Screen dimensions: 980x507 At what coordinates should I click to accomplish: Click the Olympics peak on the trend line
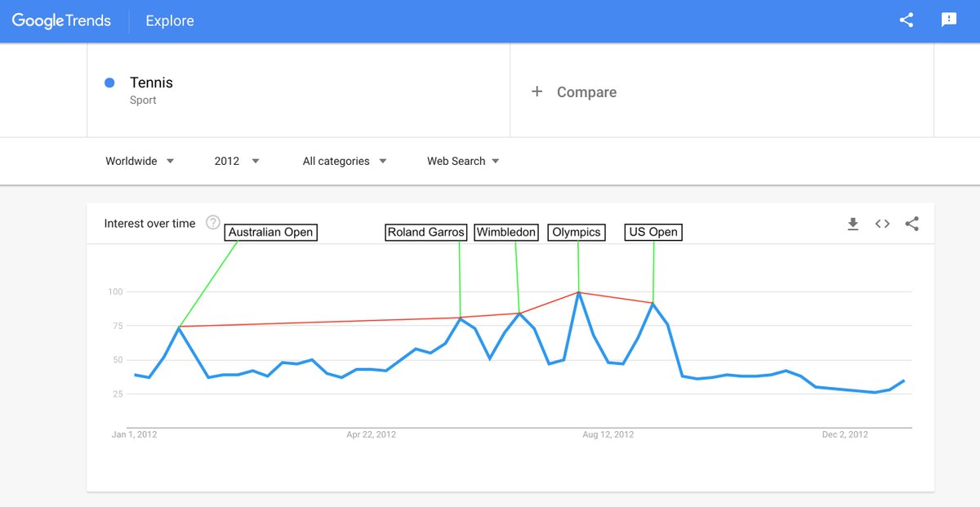579,291
